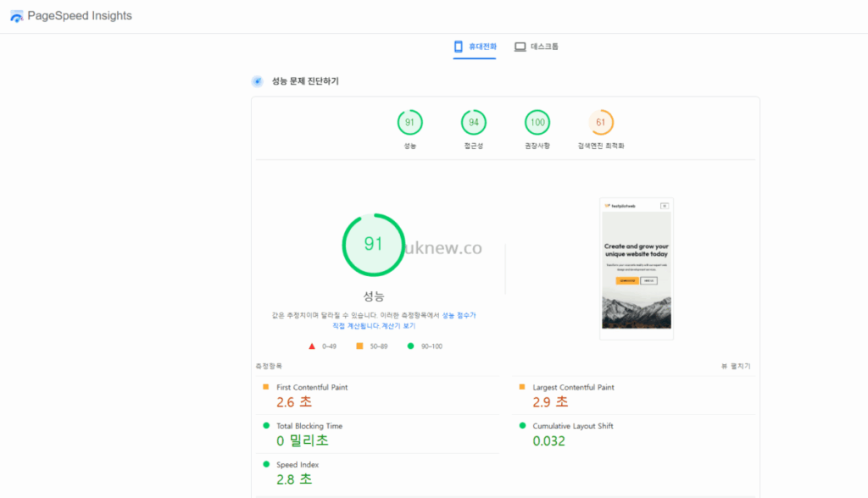
Task: Select the 권장사항 gauge showing 100
Action: pos(537,122)
